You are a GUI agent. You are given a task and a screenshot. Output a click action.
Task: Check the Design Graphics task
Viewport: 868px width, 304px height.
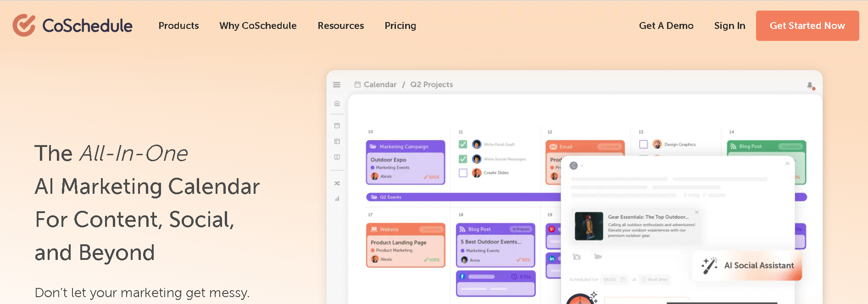pos(643,144)
